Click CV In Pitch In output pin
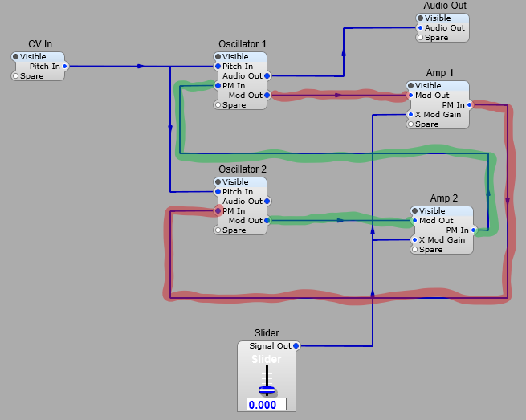Image resolution: width=526 pixels, height=420 pixels. point(64,67)
